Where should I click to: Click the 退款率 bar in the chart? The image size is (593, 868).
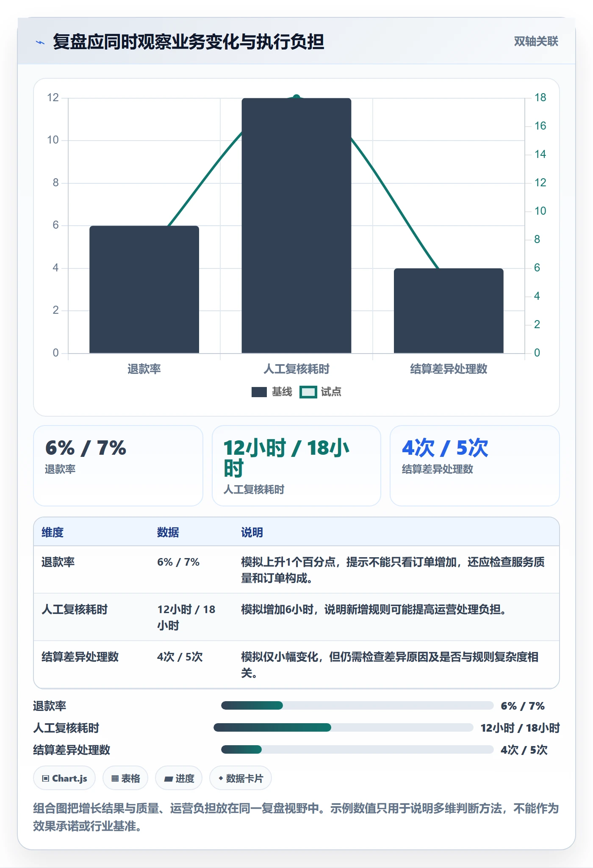pyautogui.click(x=144, y=289)
